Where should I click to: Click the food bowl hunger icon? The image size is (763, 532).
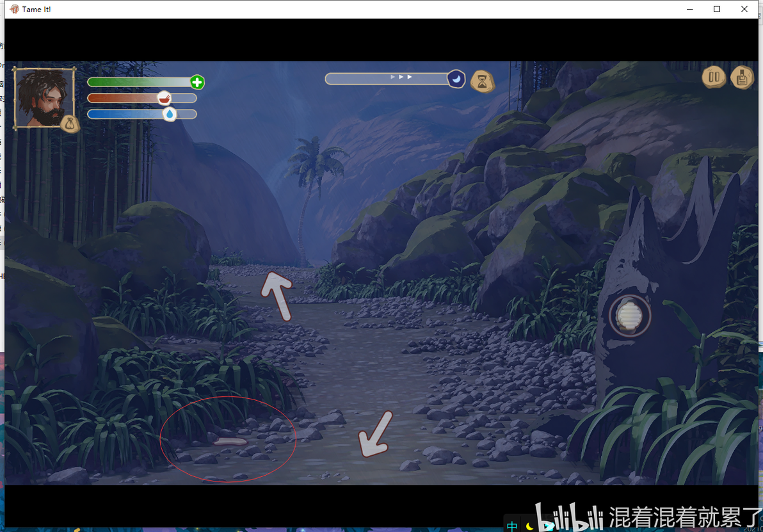coord(165,99)
